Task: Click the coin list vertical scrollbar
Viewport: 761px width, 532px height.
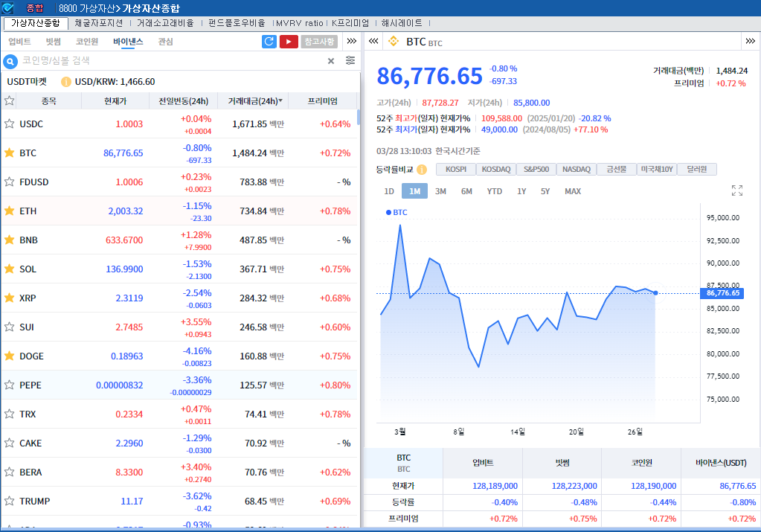Action: point(359,117)
